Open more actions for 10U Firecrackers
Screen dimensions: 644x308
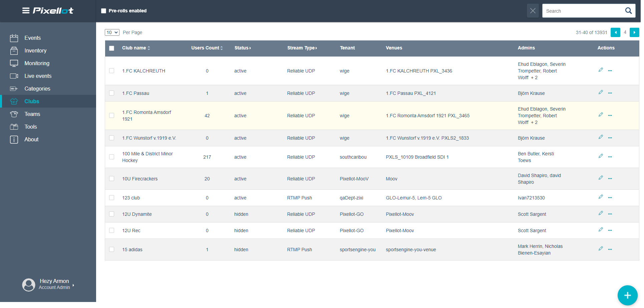click(x=610, y=179)
